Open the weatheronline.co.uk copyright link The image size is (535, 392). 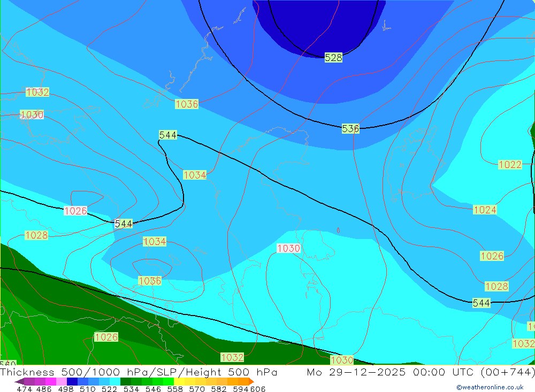tap(490, 387)
